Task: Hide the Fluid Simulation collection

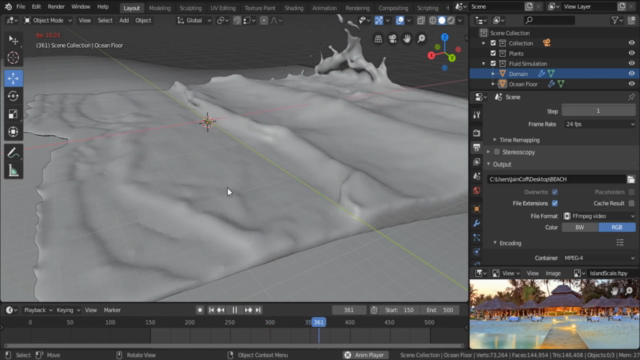Action: (631, 63)
